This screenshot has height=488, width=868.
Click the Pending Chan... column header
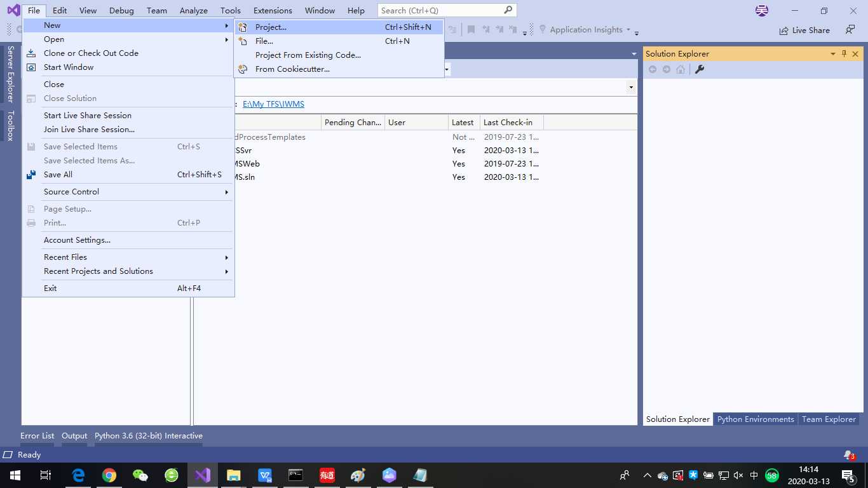point(353,123)
